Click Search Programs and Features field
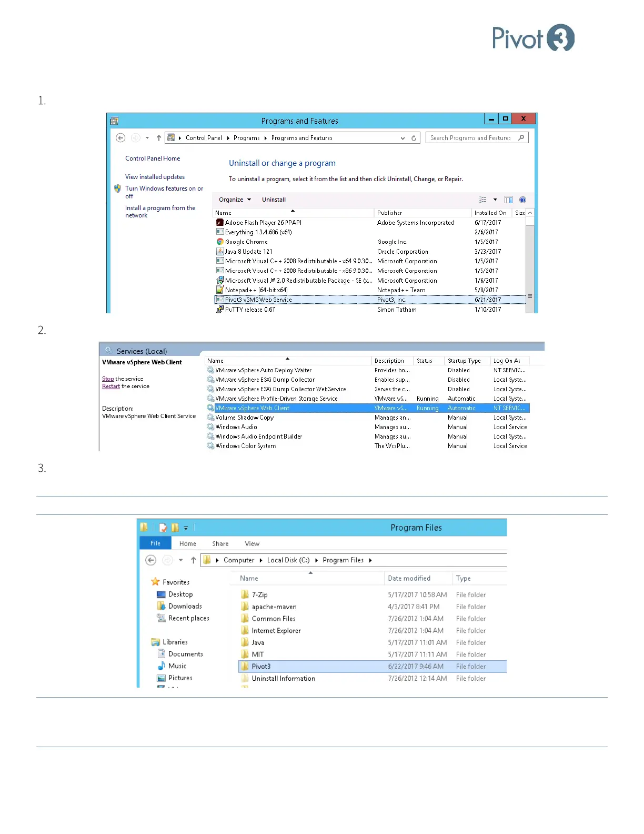 (x=477, y=138)
